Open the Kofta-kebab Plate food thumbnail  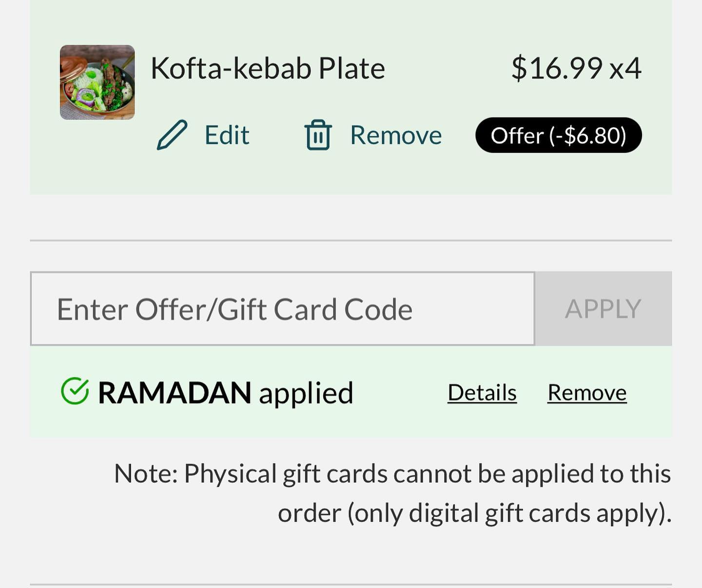coord(97,82)
